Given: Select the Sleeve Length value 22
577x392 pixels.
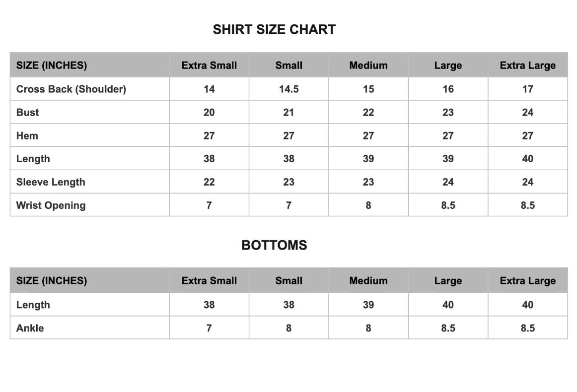Looking at the screenshot, I should 209,182.
